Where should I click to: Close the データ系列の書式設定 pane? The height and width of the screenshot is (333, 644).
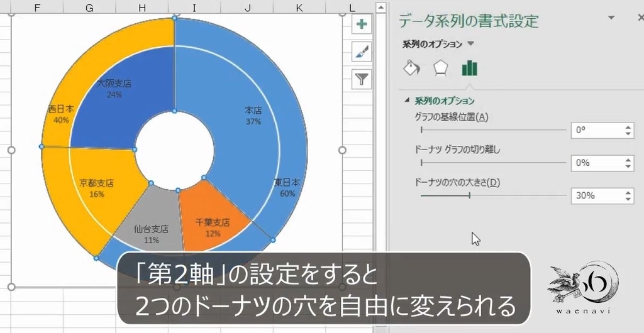640,17
